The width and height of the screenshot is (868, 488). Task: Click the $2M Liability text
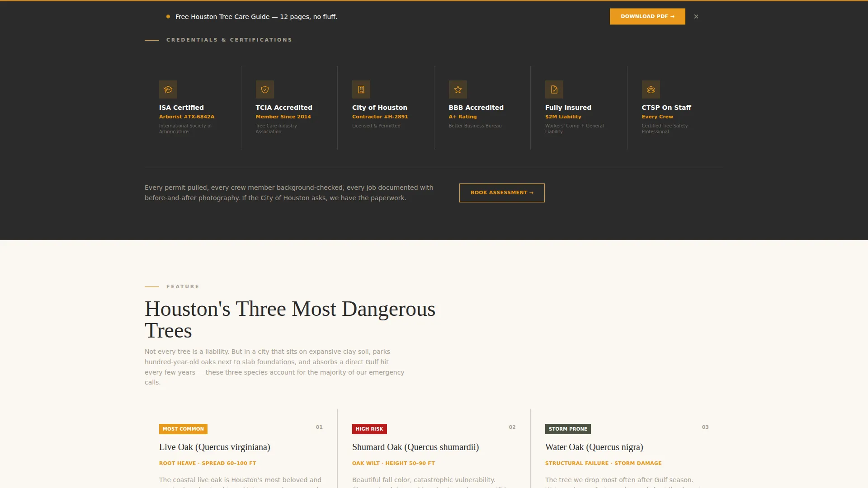pos(563,117)
